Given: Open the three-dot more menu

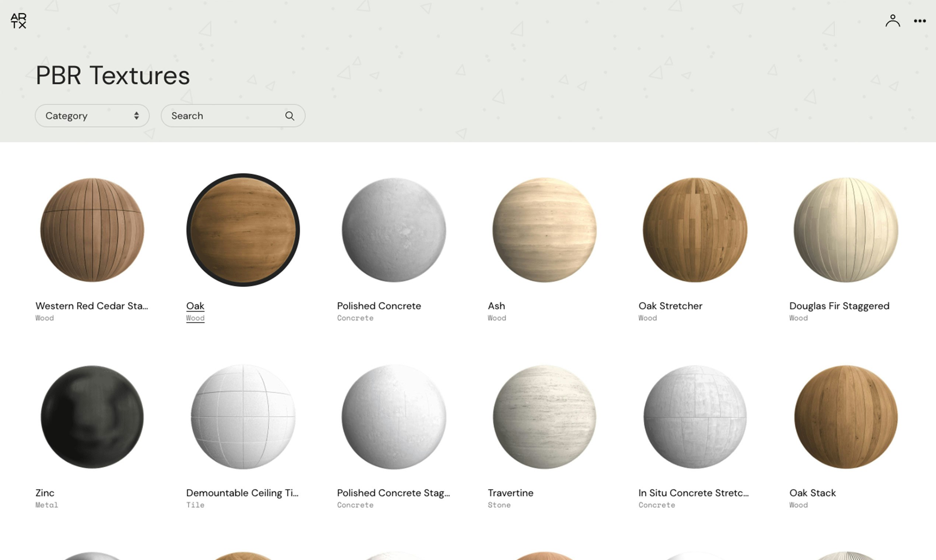Looking at the screenshot, I should tap(920, 21).
